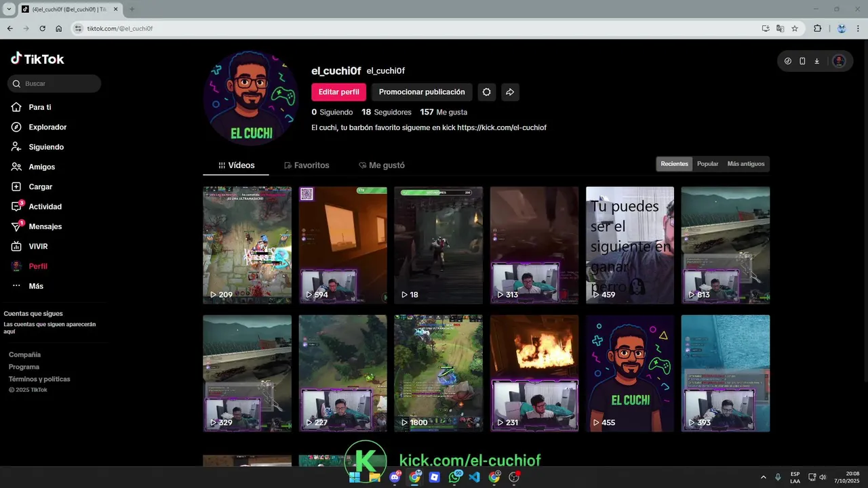Click the large profile avatar picture

251,98
